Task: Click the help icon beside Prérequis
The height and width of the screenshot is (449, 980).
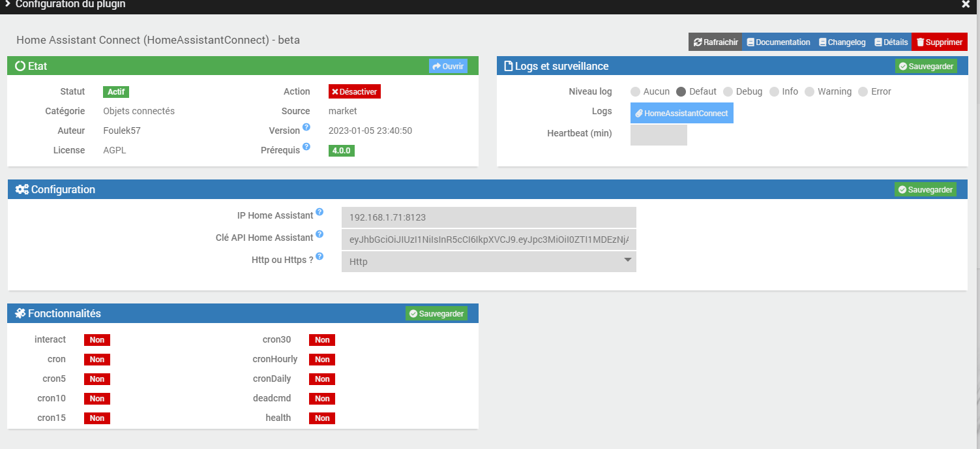Action: (306, 147)
